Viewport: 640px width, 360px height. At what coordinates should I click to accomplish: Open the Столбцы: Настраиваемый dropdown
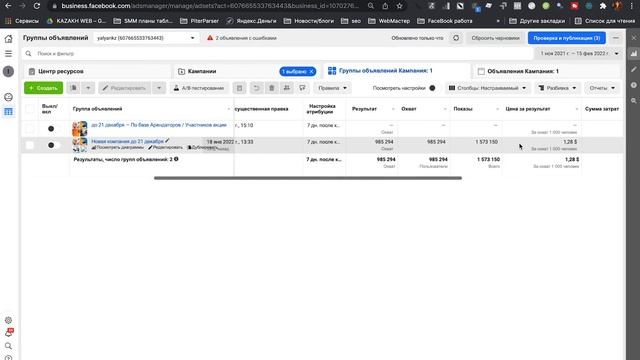coord(487,88)
